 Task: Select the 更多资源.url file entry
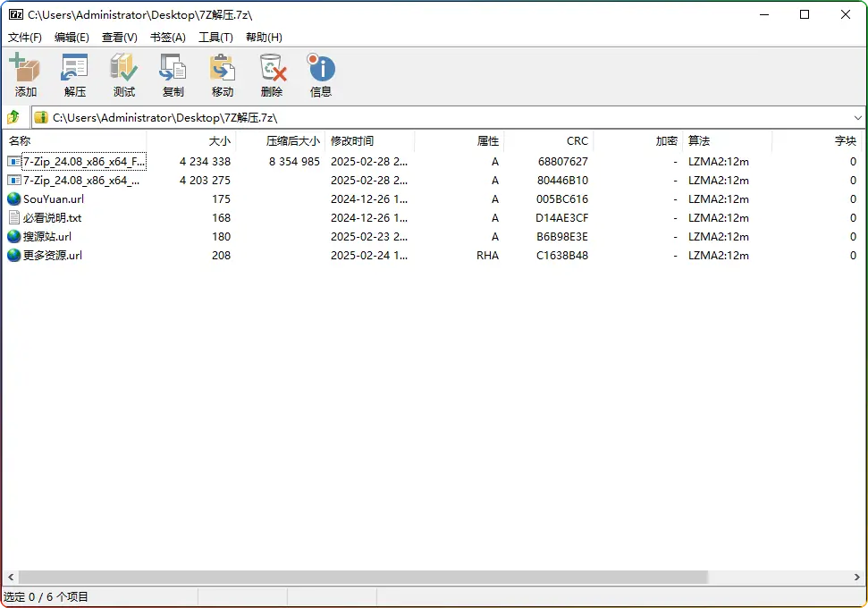[52, 256]
